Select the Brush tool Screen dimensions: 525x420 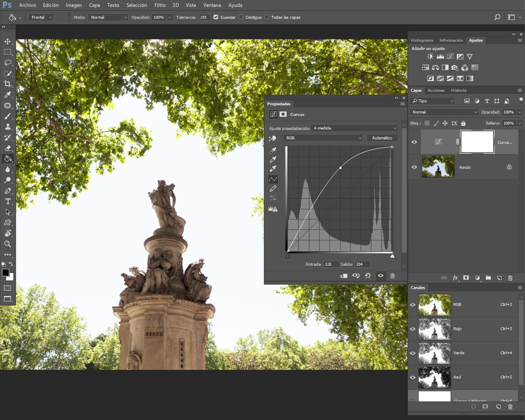click(7, 116)
